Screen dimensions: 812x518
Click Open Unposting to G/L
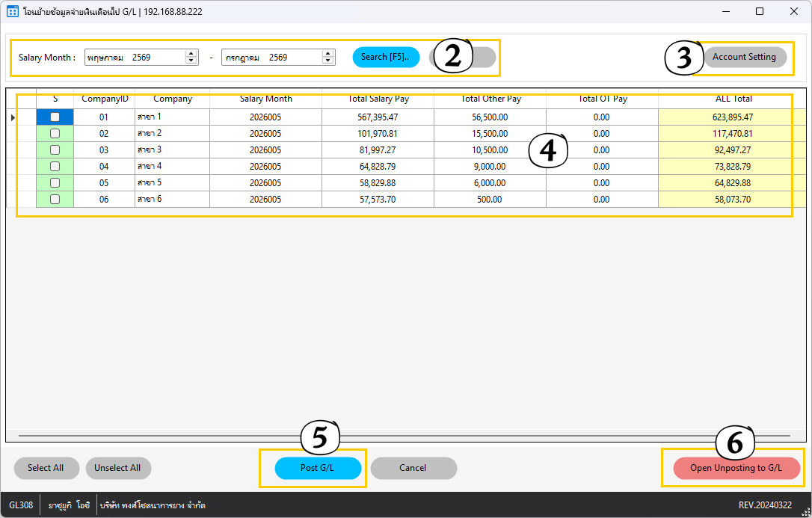tap(736, 468)
